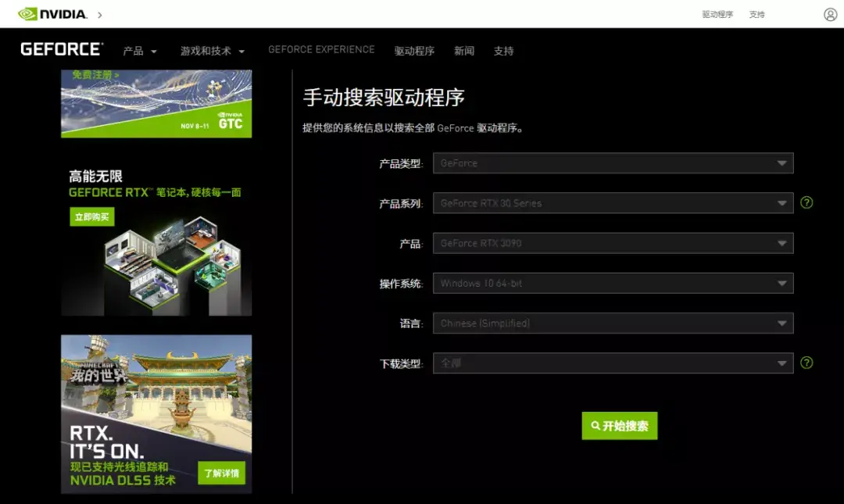
Task: Click the NVIDIA logo in the header
Action: (x=52, y=14)
